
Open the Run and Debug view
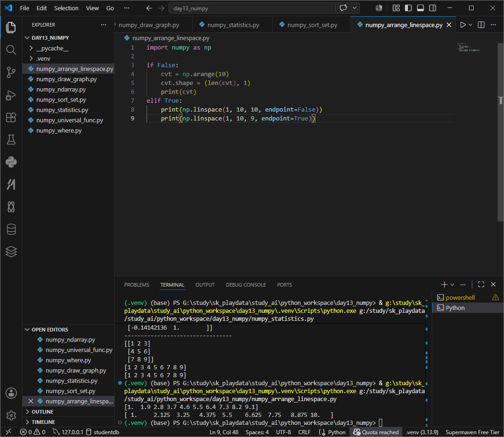[x=11, y=95]
